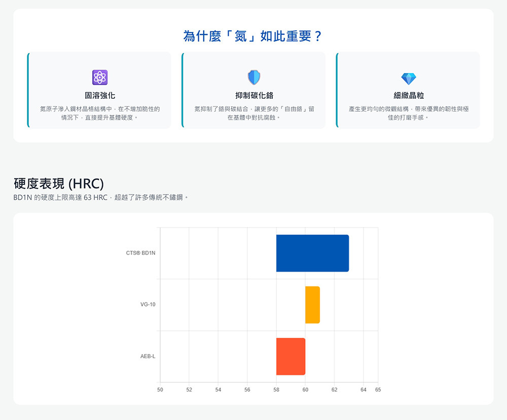Click the 65 tick on x-axis

click(x=378, y=390)
